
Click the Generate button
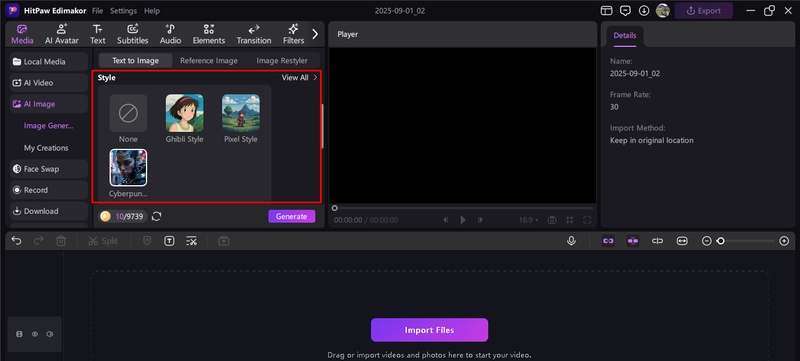[292, 217]
